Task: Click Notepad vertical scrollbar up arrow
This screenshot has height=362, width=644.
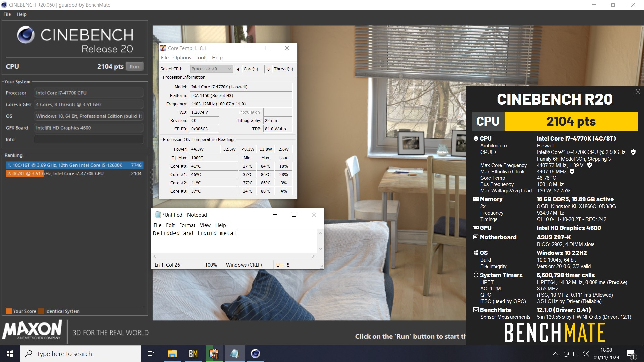Action: (x=320, y=233)
